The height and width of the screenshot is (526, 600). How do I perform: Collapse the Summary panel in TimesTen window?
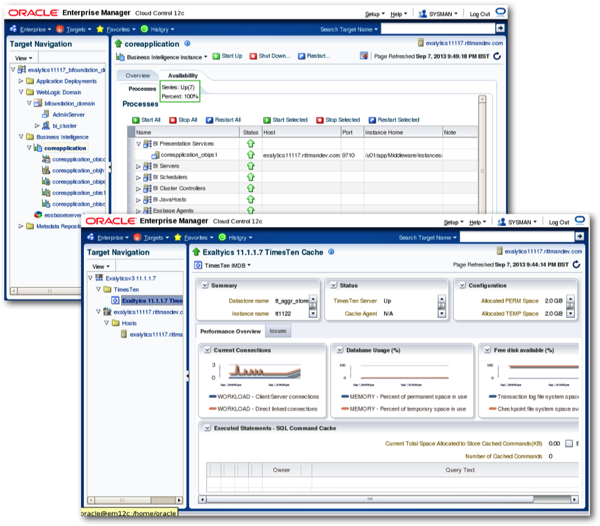(205, 285)
